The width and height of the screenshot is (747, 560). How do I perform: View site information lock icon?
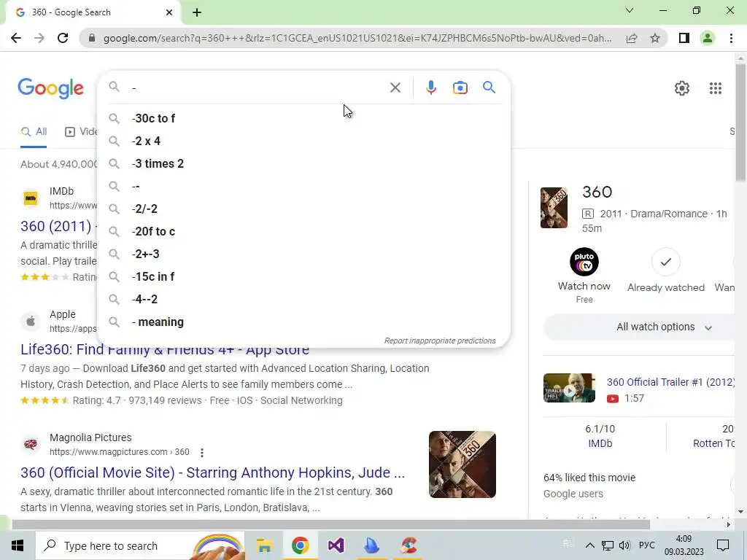pyautogui.click(x=92, y=38)
